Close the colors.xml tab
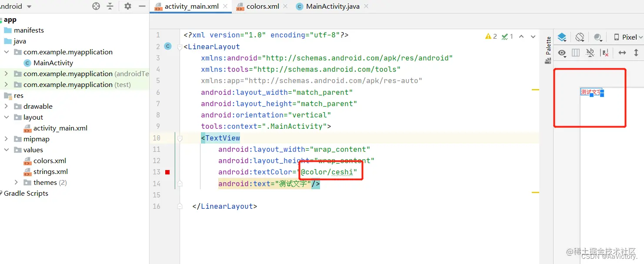 pos(285,7)
